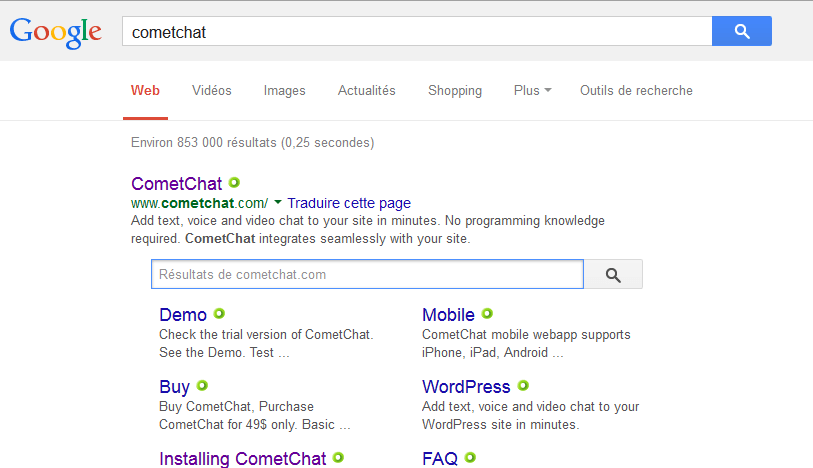Click the green circle icon next to FAQ
Viewport: 813px width, 468px height.
[470, 457]
